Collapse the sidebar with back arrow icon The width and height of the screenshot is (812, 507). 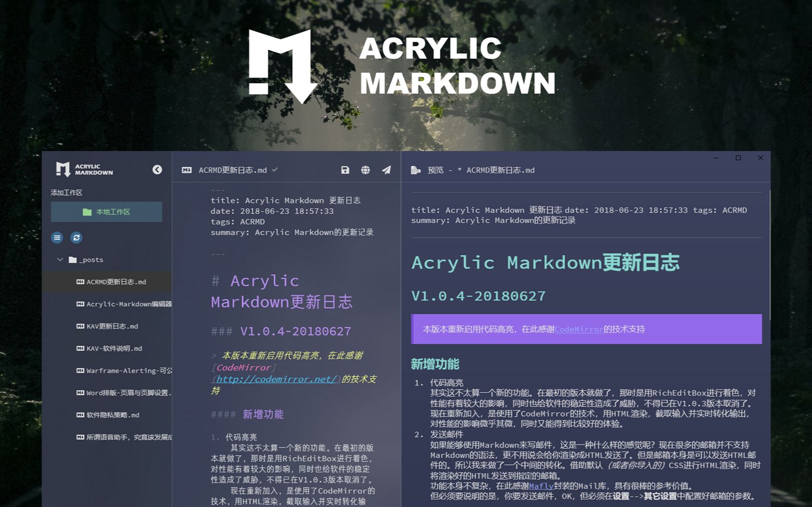point(157,169)
